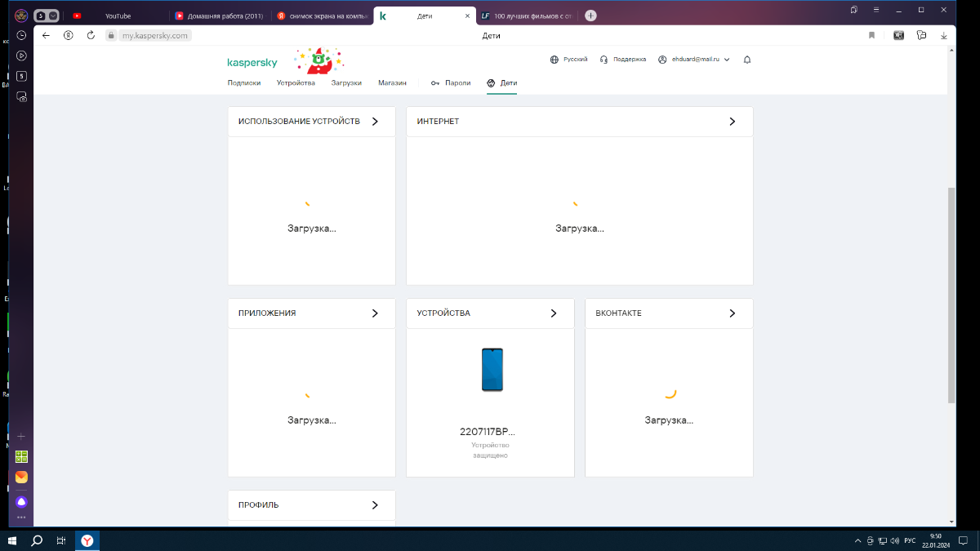Image resolution: width=980 pixels, height=551 pixels.
Task: Switch to the YouTube browser tab
Action: click(118, 16)
